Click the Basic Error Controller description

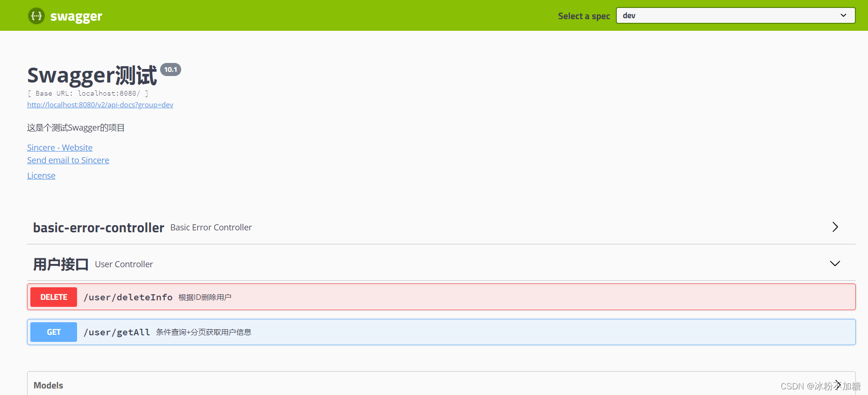coord(211,228)
